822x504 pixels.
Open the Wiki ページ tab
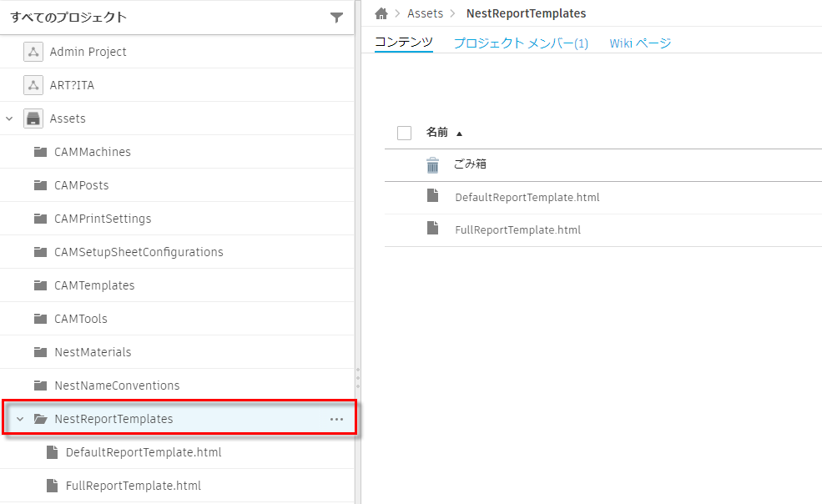click(x=640, y=41)
